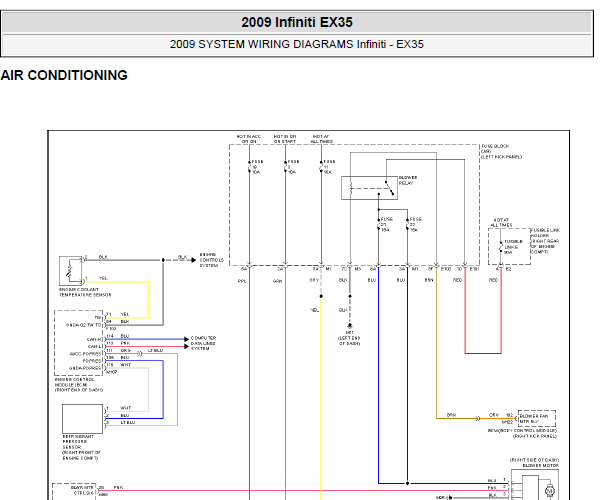600x500 pixels.
Task: Click the 'LT BLU' label beside the ORG wire splice
Action: [155, 350]
